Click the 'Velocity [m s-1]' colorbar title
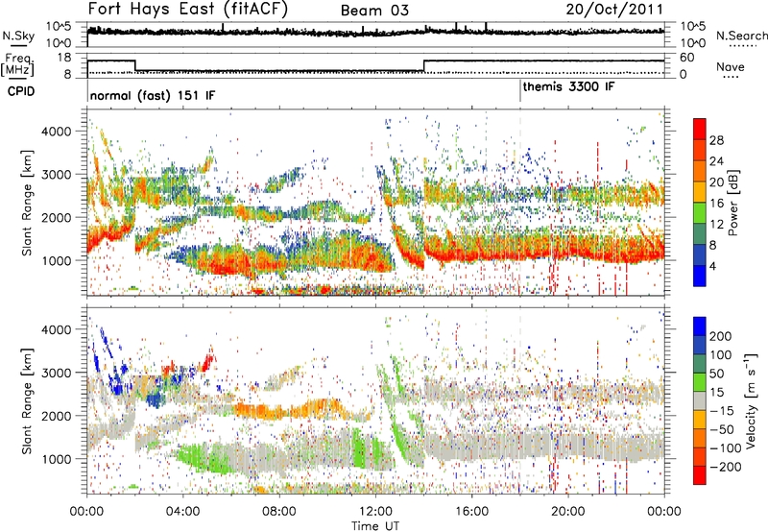 [x=751, y=400]
